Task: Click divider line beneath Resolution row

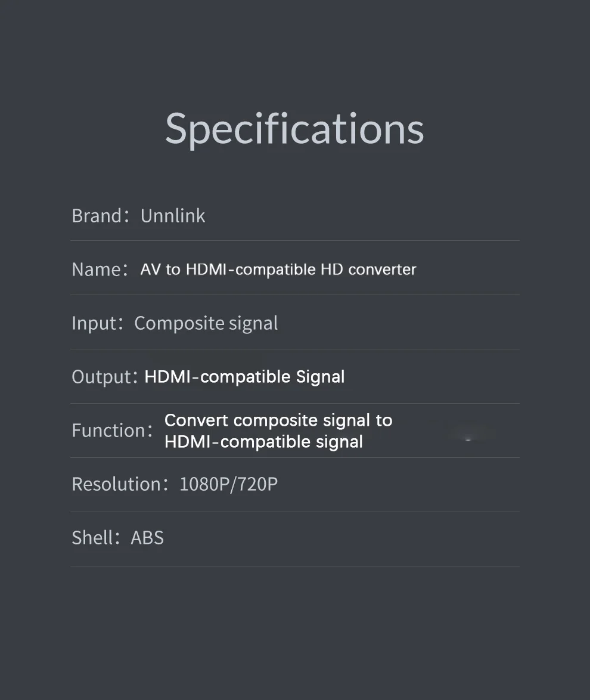Action: pos(295,512)
